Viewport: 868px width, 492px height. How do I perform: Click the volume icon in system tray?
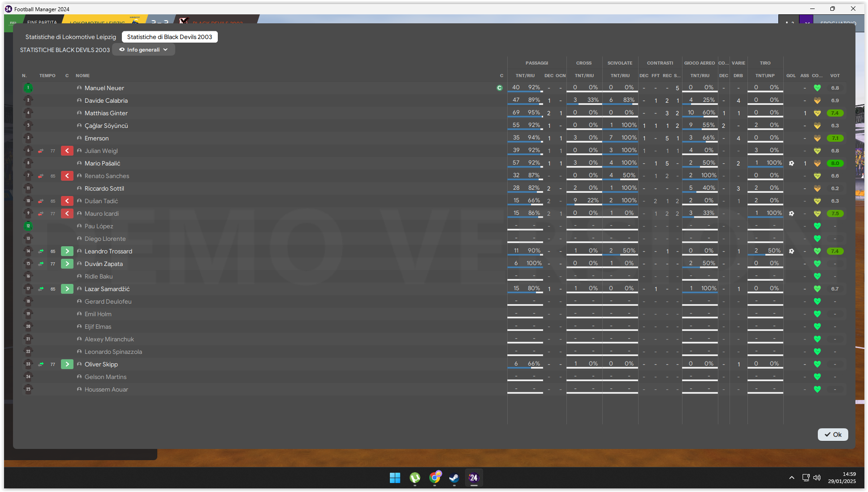pyautogui.click(x=817, y=478)
